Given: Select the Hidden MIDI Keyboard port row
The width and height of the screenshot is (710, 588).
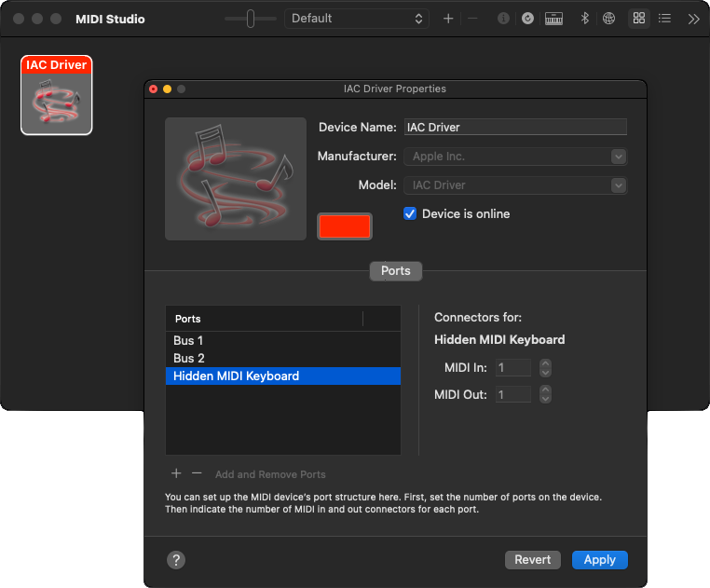Looking at the screenshot, I should 283,376.
